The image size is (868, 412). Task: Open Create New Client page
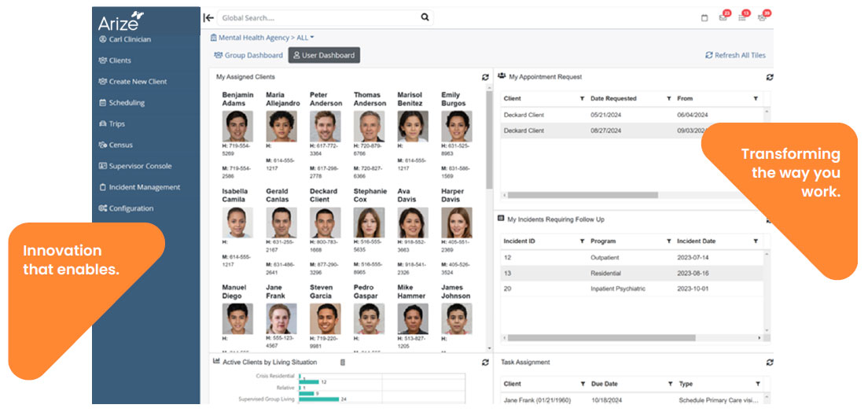[x=132, y=82]
